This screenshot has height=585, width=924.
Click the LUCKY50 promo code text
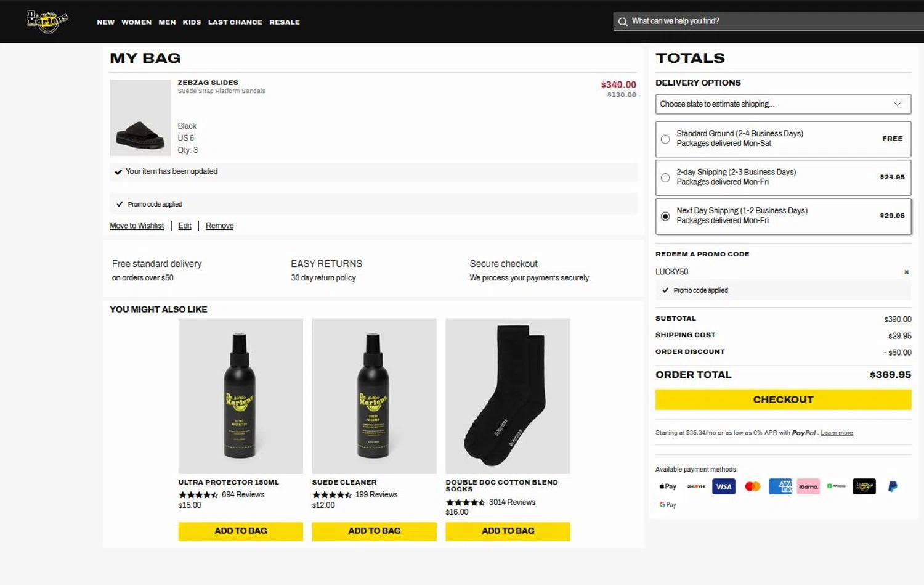(671, 272)
